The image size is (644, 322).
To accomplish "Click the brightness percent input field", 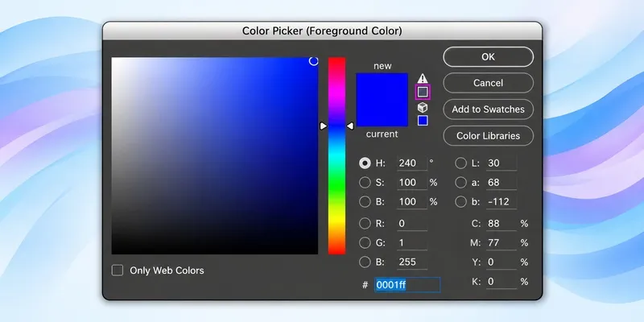I will (x=412, y=202).
